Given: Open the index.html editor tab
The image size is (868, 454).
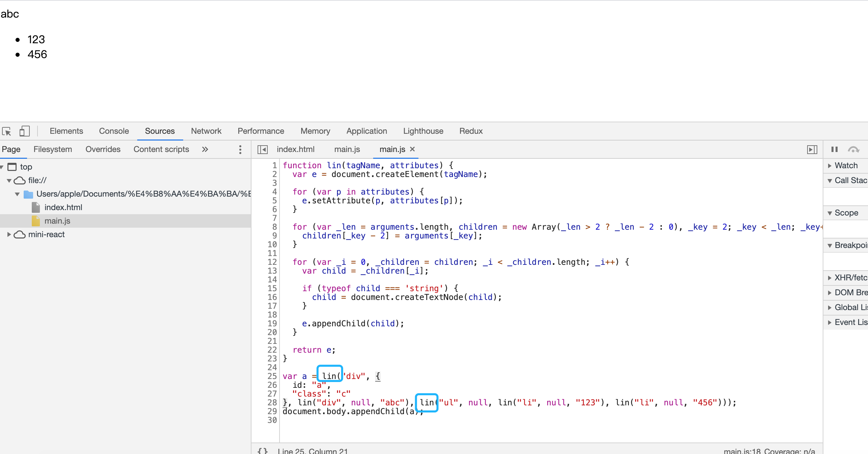Looking at the screenshot, I should (295, 149).
